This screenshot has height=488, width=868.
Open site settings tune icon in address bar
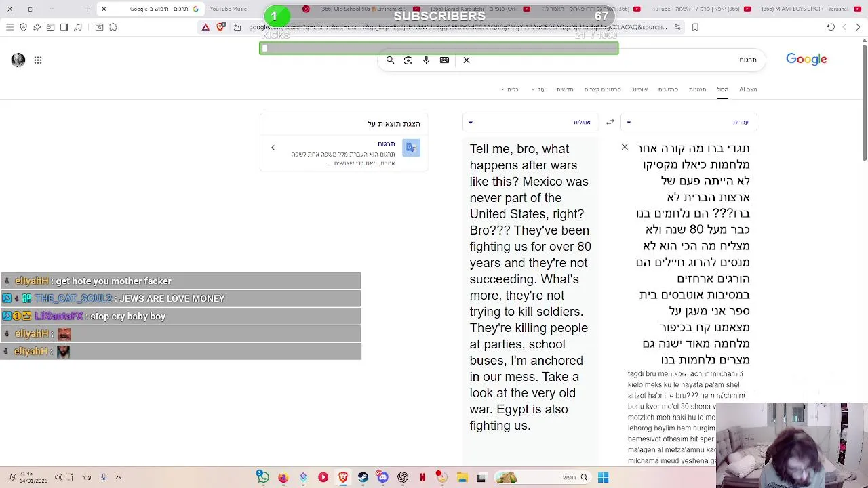coord(677,27)
